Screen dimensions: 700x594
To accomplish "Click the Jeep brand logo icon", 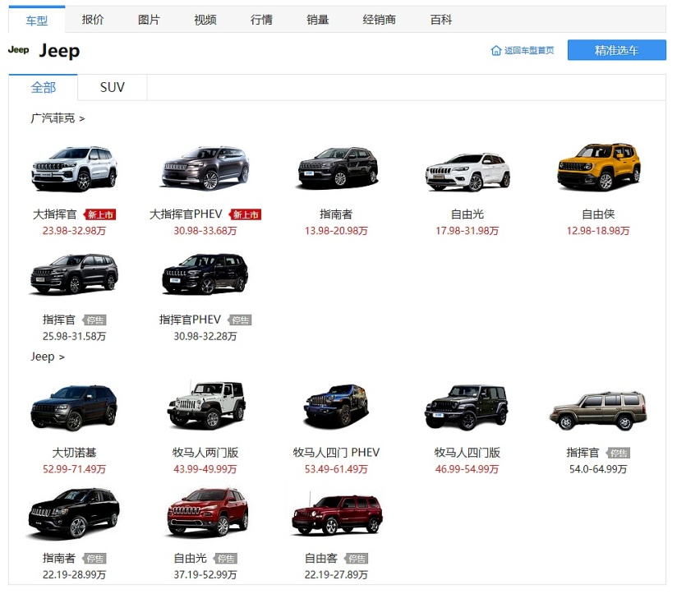I will [18, 50].
